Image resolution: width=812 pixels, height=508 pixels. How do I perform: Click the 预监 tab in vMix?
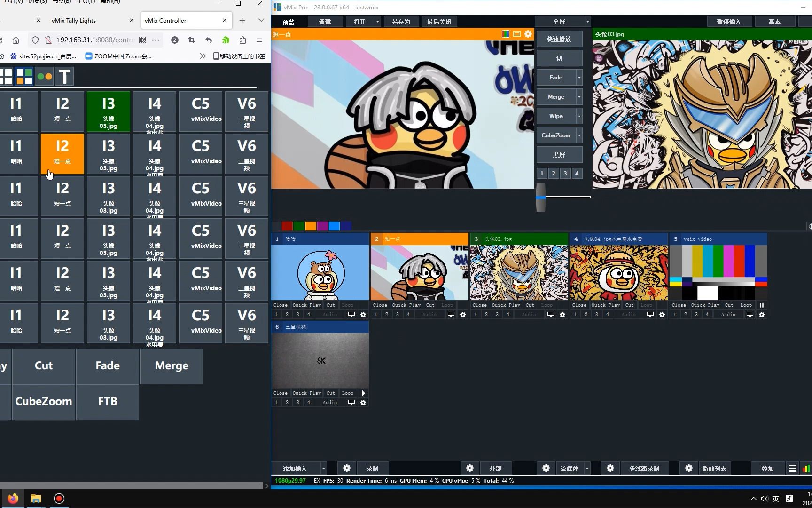click(x=289, y=22)
